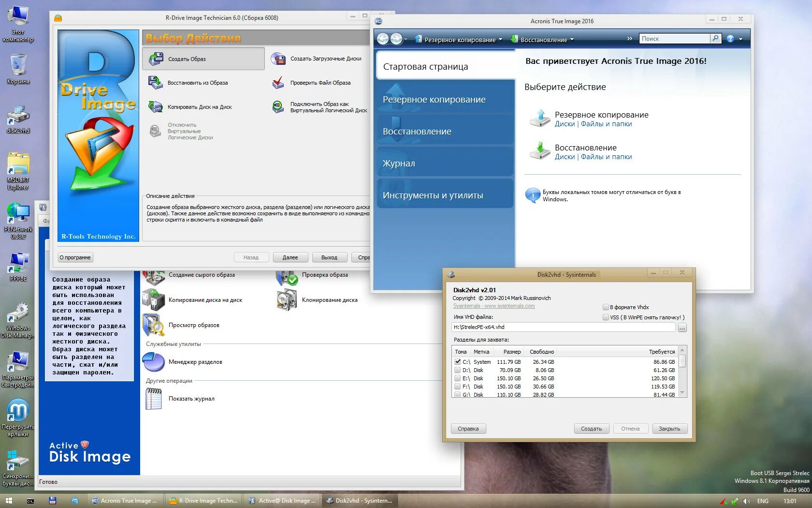The height and width of the screenshot is (508, 812).
Task: Click the Create Startup Disks icon in R-Drive
Action: [278, 59]
